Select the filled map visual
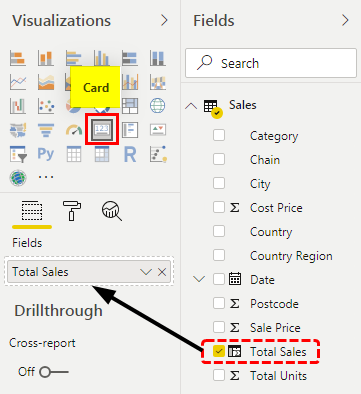This screenshot has width=361, height=394. tap(18, 130)
